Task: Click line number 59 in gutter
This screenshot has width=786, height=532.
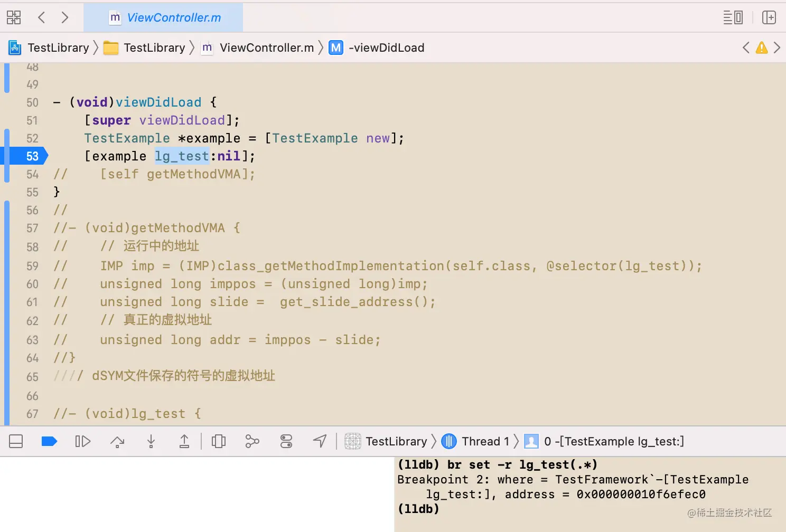Action: pos(32,266)
